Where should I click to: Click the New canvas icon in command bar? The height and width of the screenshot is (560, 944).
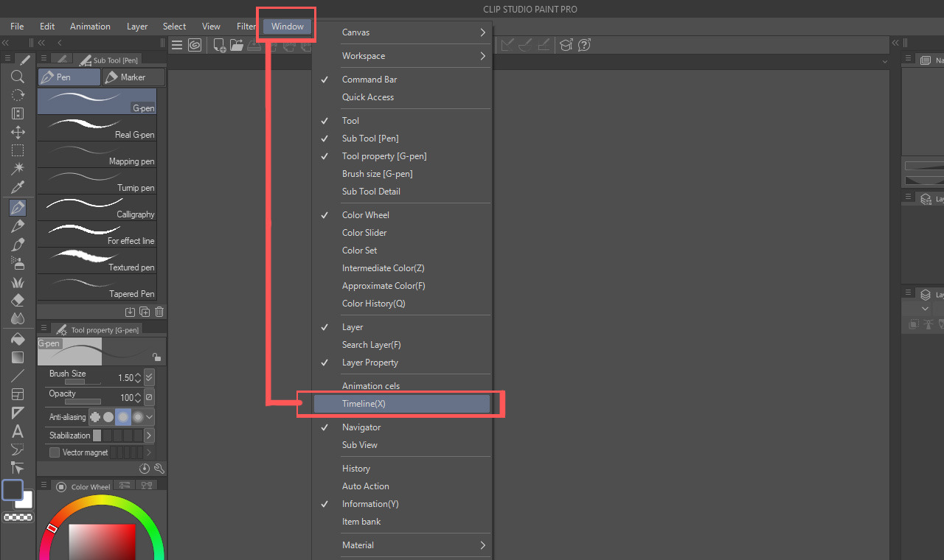(220, 45)
